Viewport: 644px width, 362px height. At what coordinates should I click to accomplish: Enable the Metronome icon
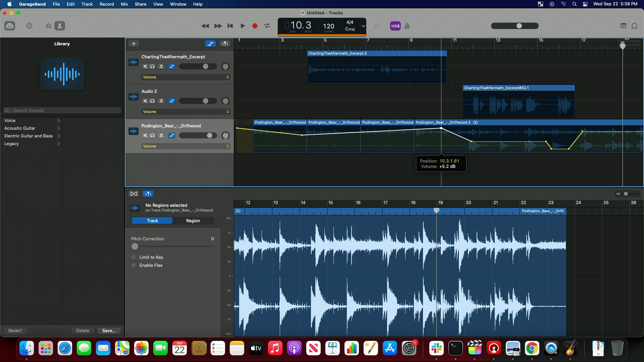407,26
